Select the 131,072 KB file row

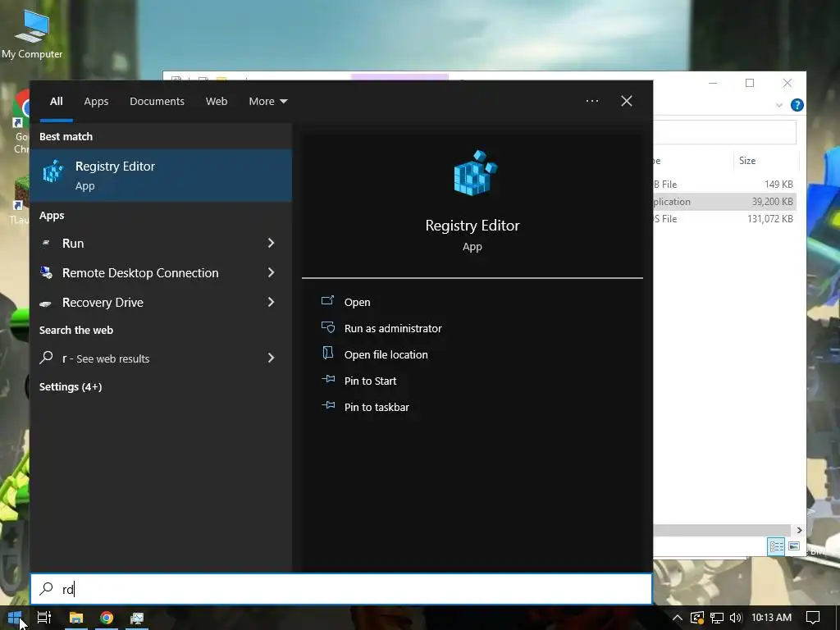[x=724, y=218]
